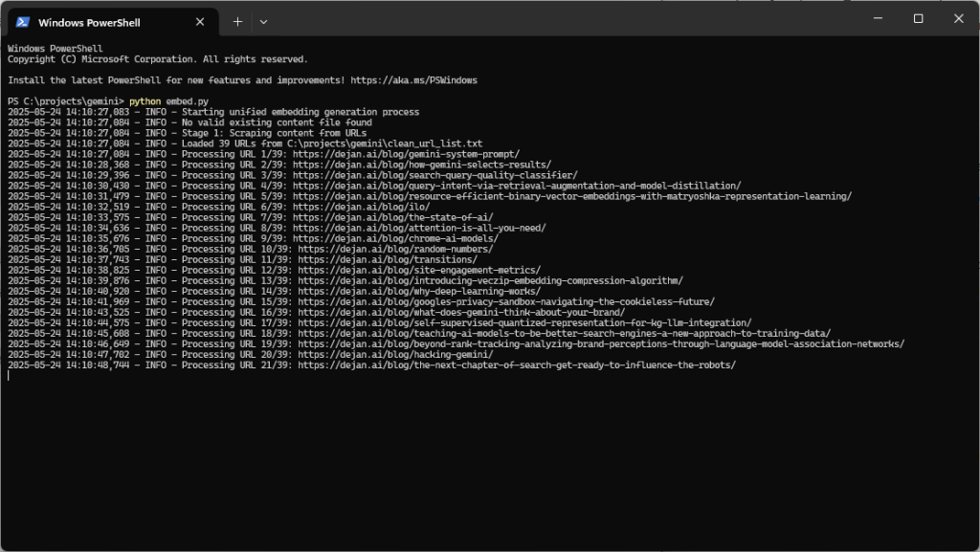Click the chrome-ai-models URL
The image size is (980, 552).
[x=395, y=239]
